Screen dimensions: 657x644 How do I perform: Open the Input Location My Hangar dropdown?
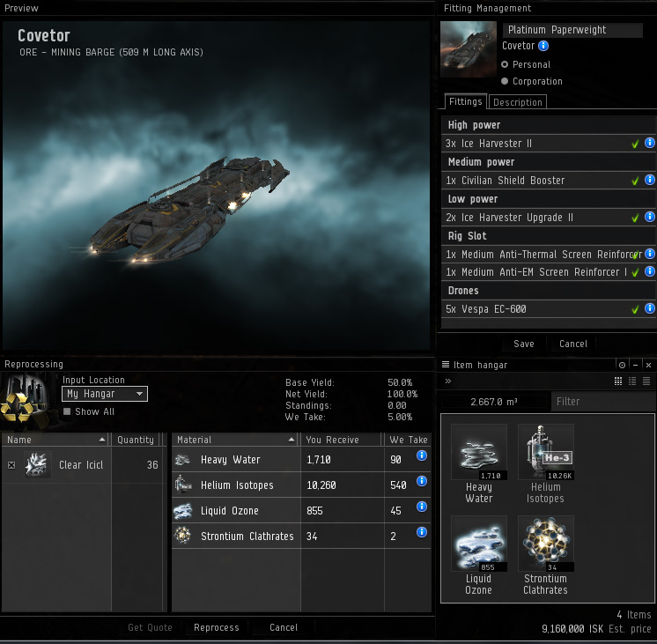click(x=104, y=394)
